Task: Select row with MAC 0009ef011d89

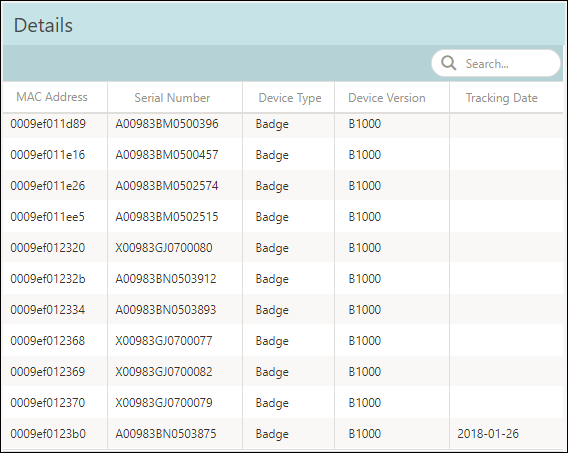Action: pyautogui.click(x=283, y=124)
